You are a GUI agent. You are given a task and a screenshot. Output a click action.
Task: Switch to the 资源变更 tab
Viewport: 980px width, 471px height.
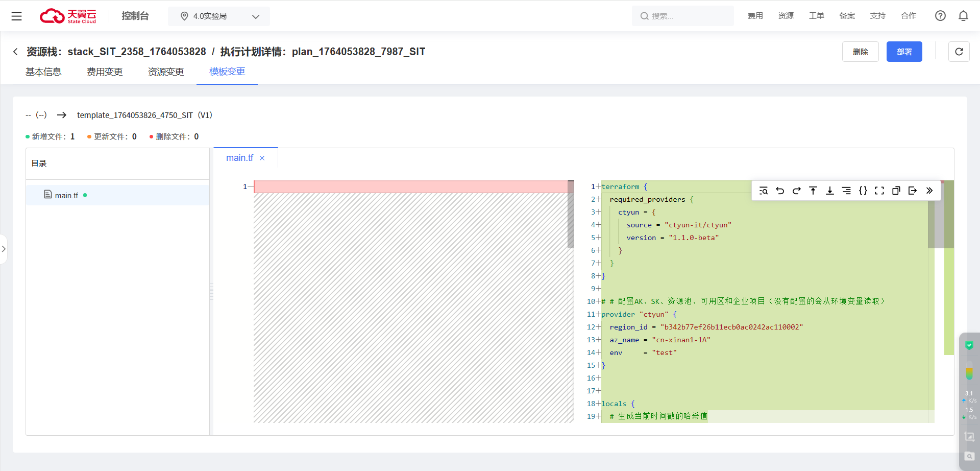(166, 72)
